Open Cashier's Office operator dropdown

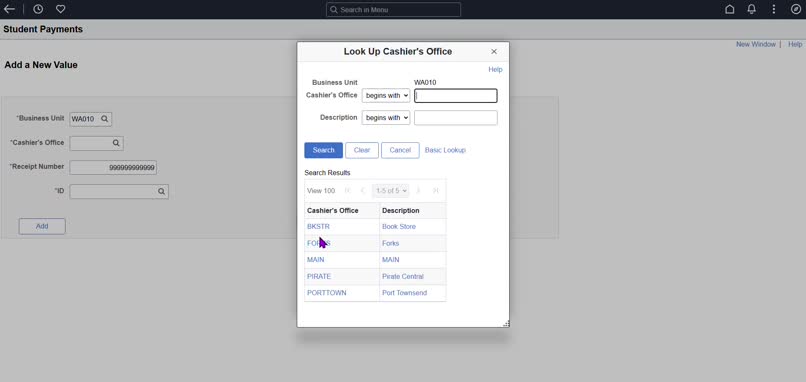(386, 96)
